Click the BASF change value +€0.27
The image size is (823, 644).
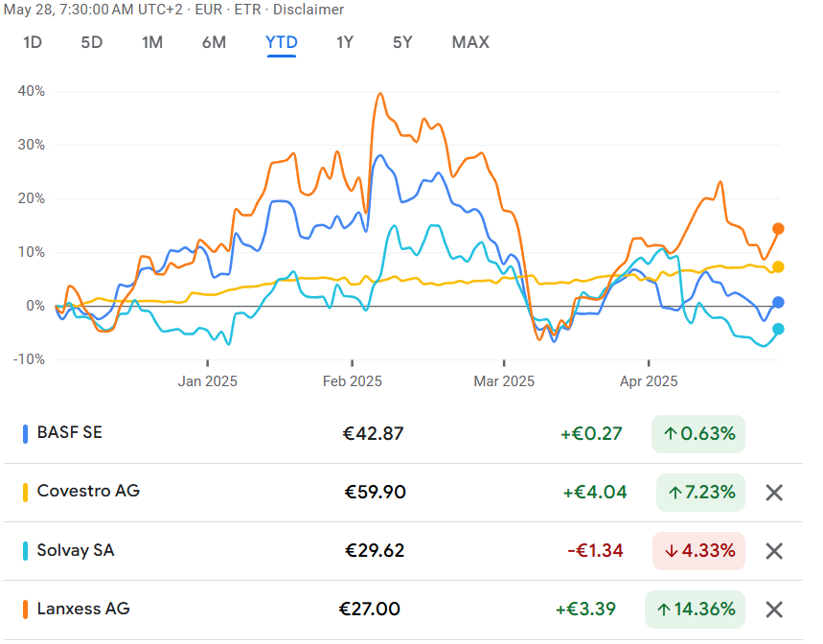tap(591, 434)
